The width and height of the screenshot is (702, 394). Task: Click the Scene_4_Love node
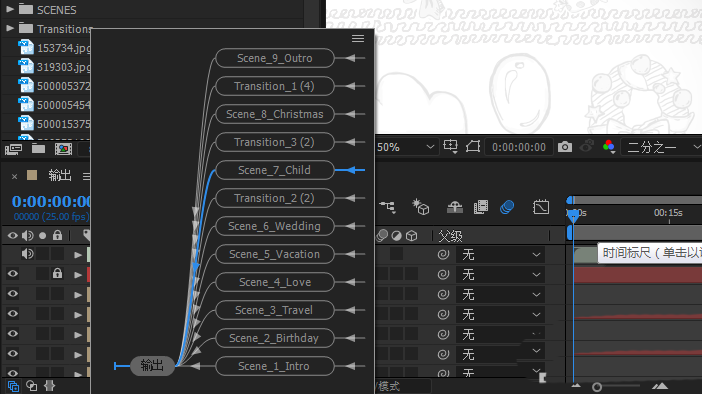pos(275,282)
